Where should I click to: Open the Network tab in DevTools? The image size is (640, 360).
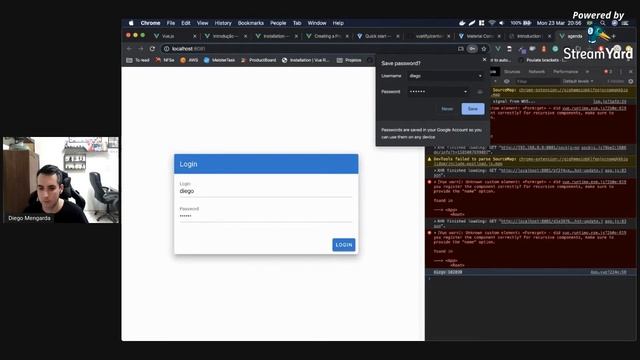[536, 72]
